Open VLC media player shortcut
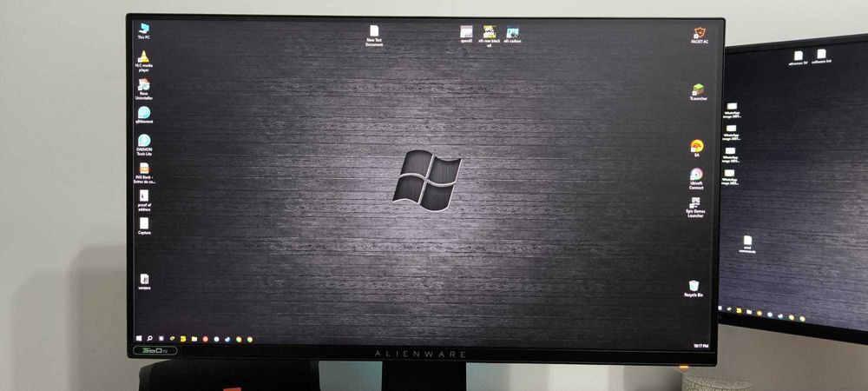Image resolution: width=868 pixels, height=391 pixels. (144, 61)
